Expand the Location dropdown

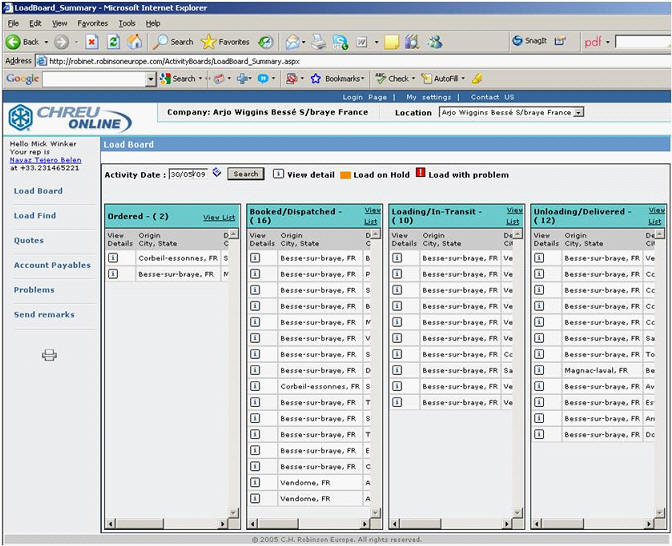[578, 113]
